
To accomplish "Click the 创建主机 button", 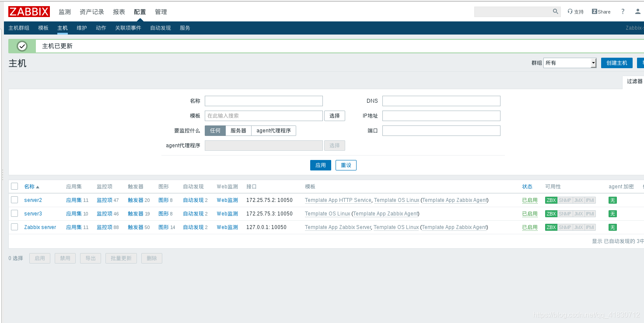I will tap(617, 63).
